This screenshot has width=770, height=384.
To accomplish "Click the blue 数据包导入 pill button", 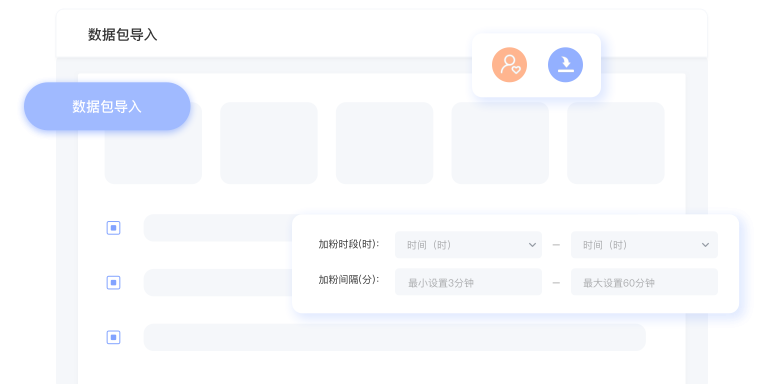I will pyautogui.click(x=107, y=107).
